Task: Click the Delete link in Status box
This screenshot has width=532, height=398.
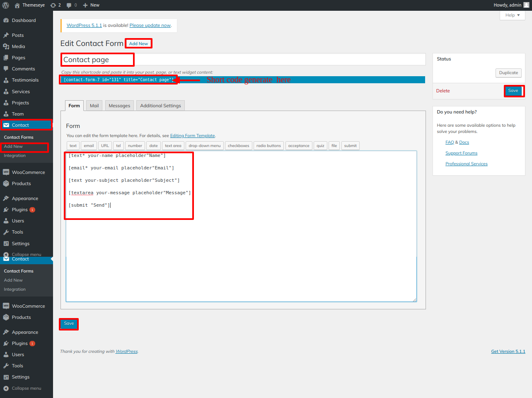Action: coord(443,91)
